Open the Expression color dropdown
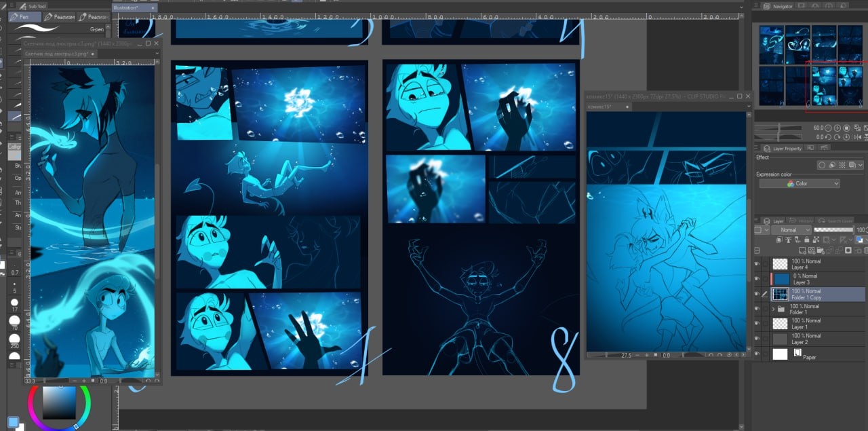This screenshot has height=431, width=868. coord(800,183)
